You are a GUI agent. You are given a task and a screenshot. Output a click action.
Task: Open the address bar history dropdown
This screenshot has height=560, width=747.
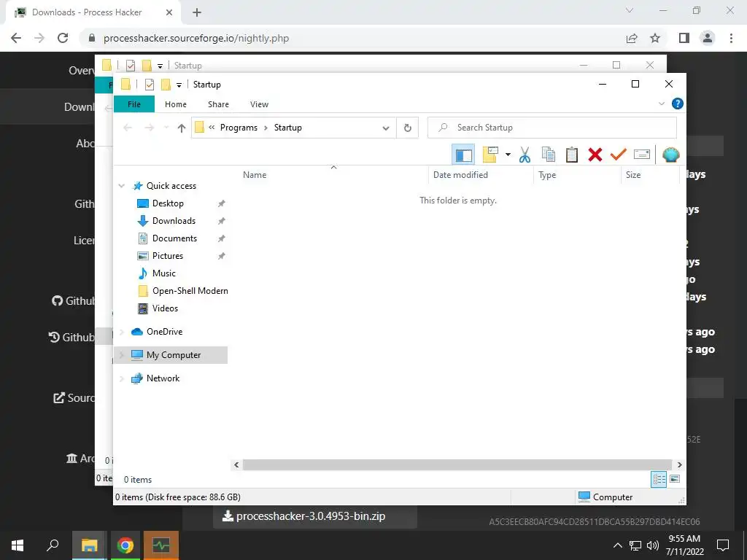coord(386,128)
